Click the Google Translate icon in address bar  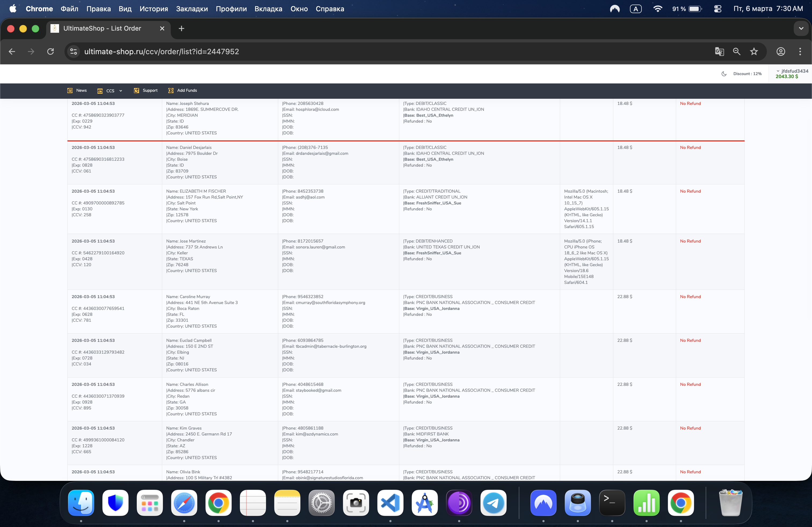[x=719, y=52]
